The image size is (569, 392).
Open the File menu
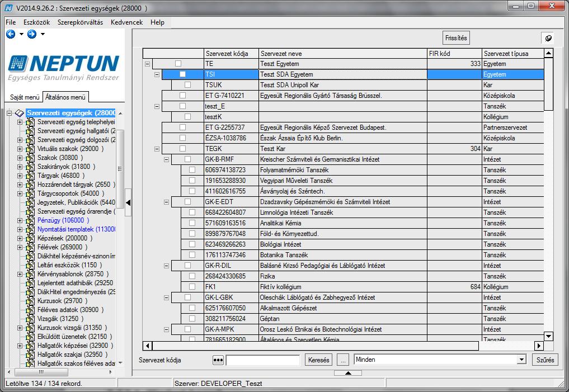coord(11,22)
